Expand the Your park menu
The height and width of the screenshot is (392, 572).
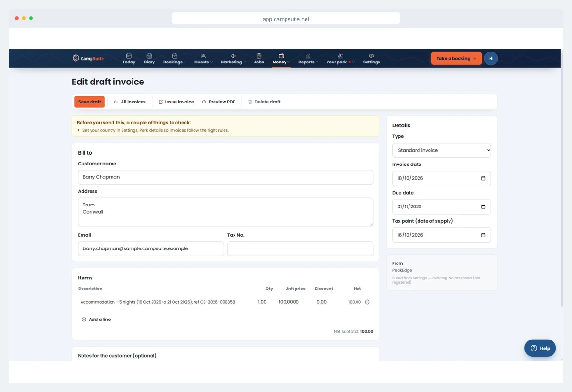click(x=340, y=59)
